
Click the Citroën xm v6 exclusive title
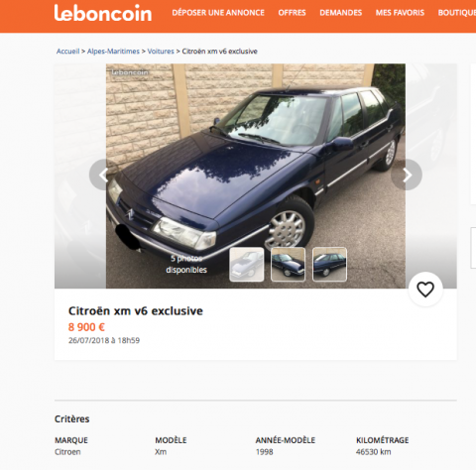click(136, 311)
